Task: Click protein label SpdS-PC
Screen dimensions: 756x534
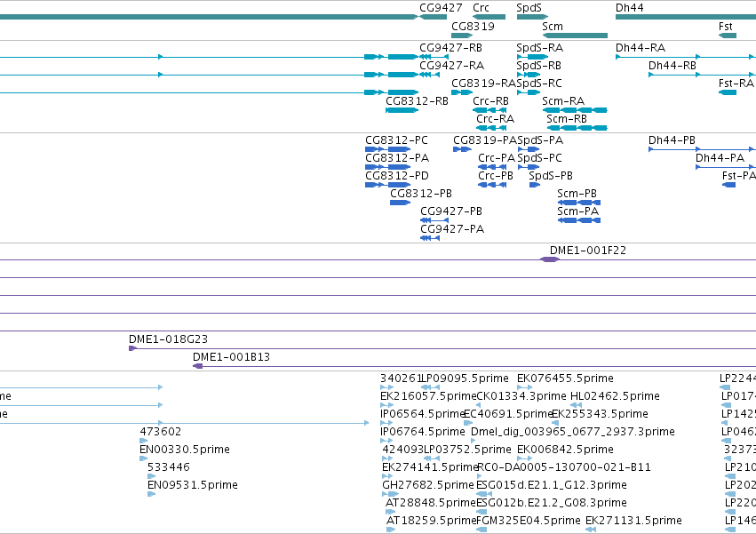Action: [x=539, y=158]
